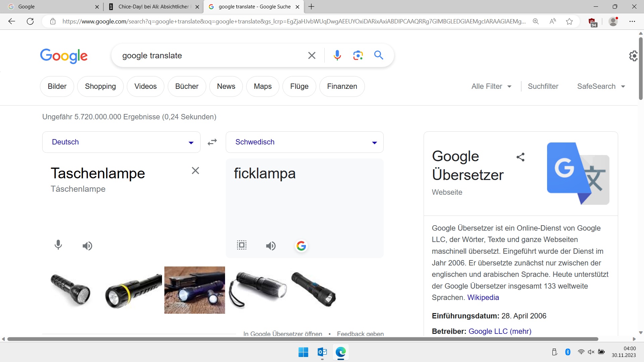The image size is (644, 362).
Task: Click the browser back arrow
Action: pyautogui.click(x=12, y=21)
